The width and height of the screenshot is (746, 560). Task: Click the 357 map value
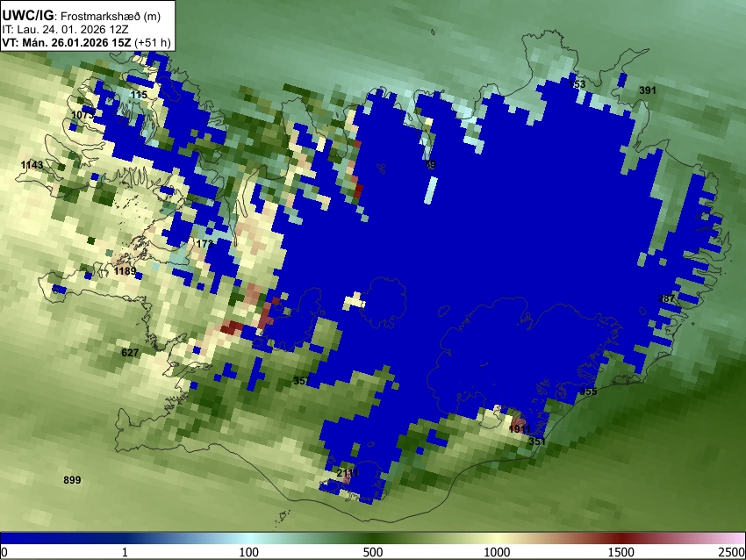point(302,381)
